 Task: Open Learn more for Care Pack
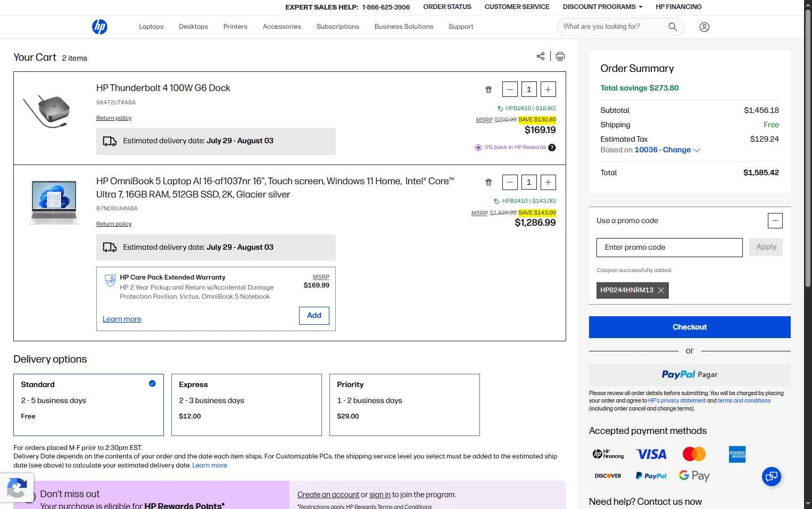tap(122, 319)
